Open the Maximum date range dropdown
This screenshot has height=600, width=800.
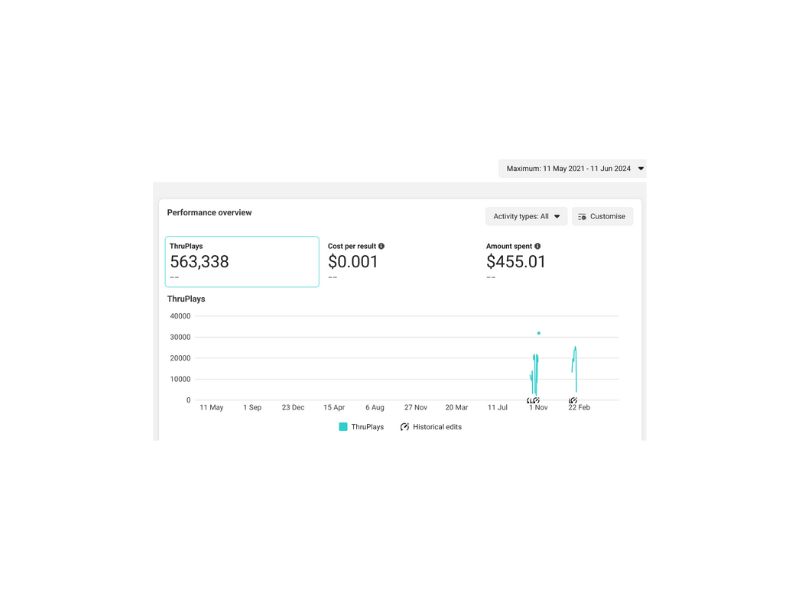pos(572,168)
